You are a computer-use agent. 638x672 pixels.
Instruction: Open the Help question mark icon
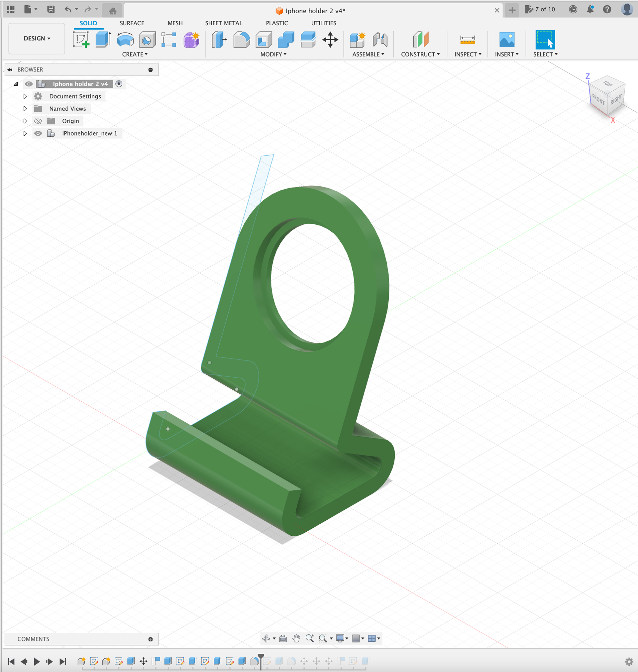click(x=607, y=10)
